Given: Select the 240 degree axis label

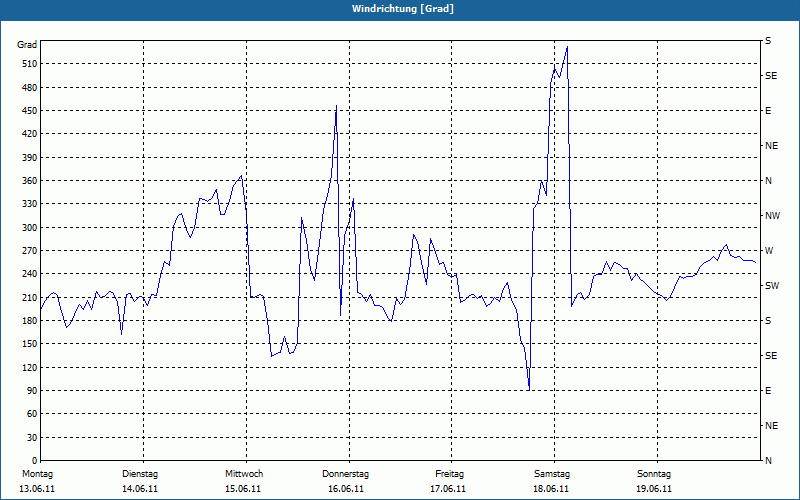Looking at the screenshot, I should 29,273.
